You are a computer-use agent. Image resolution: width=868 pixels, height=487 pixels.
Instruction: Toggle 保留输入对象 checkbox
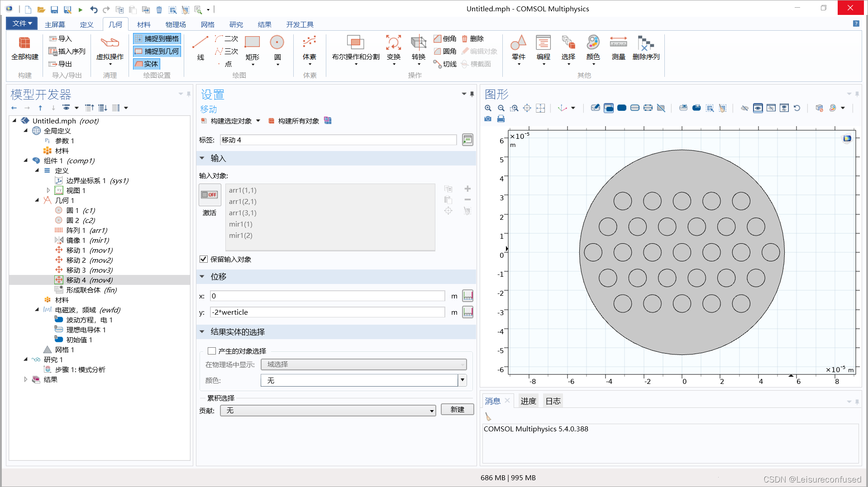(204, 259)
